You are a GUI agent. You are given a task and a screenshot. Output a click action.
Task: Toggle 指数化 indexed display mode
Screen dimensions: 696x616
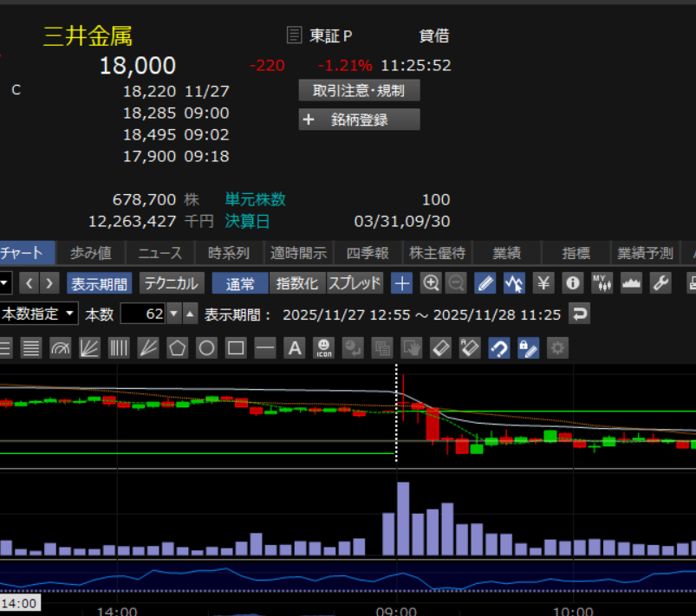click(x=297, y=282)
